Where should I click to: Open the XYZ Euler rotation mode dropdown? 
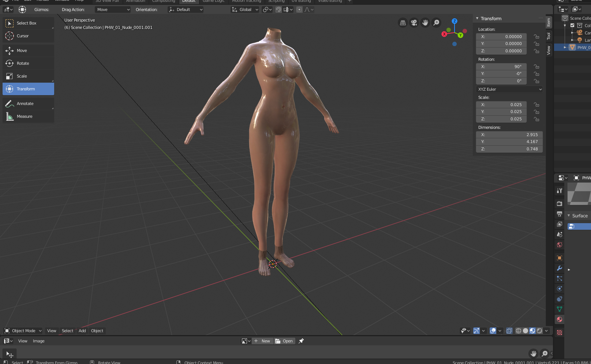pyautogui.click(x=509, y=89)
